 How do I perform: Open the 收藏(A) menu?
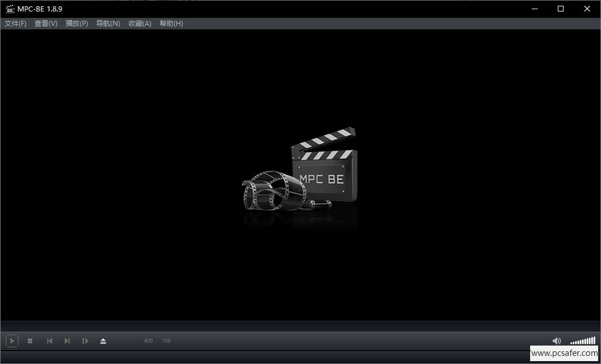click(139, 23)
